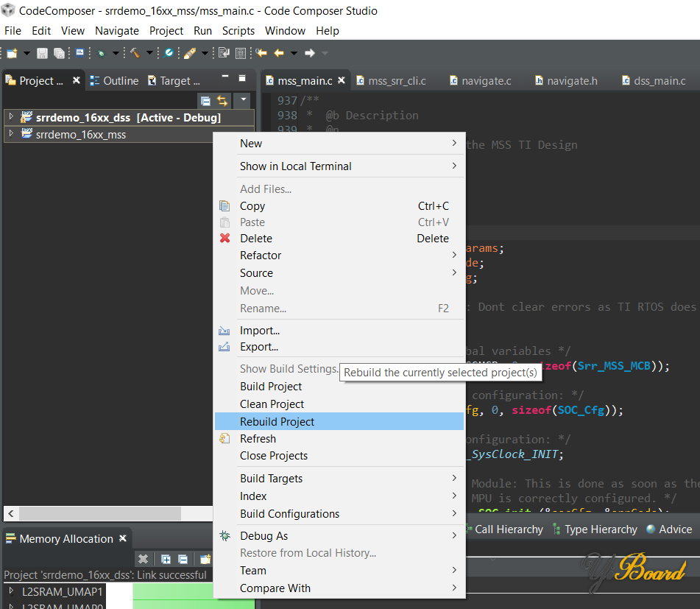Expand the L2SRAM_UMAP1 memory entry
This screenshot has width=700, height=609.
tap(11, 591)
